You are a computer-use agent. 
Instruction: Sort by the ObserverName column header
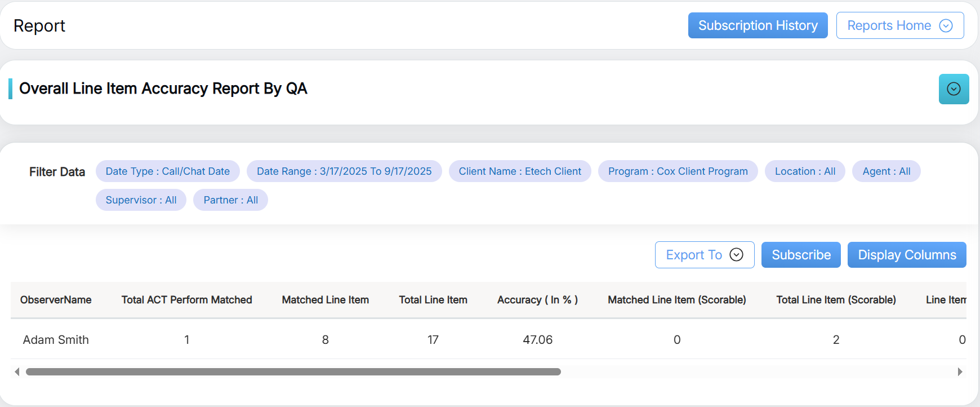[x=56, y=300]
